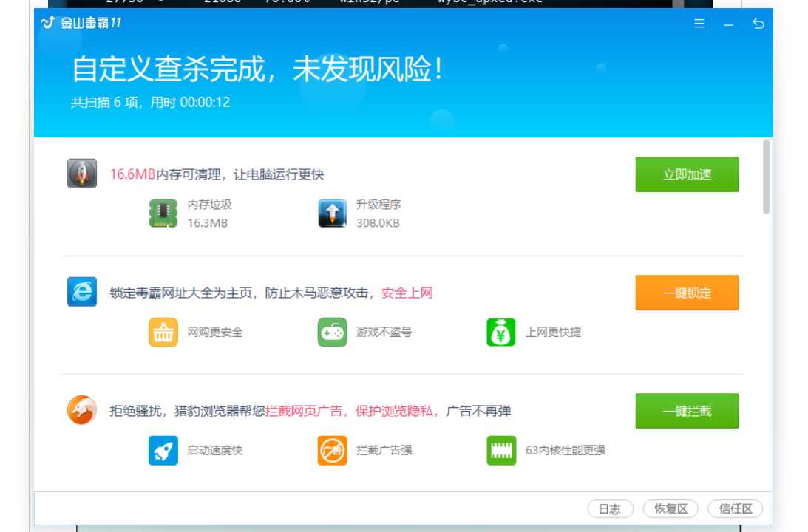Click the vertical scrollbar thumb
Screen dimensions: 808x532
pyautogui.click(x=767, y=176)
